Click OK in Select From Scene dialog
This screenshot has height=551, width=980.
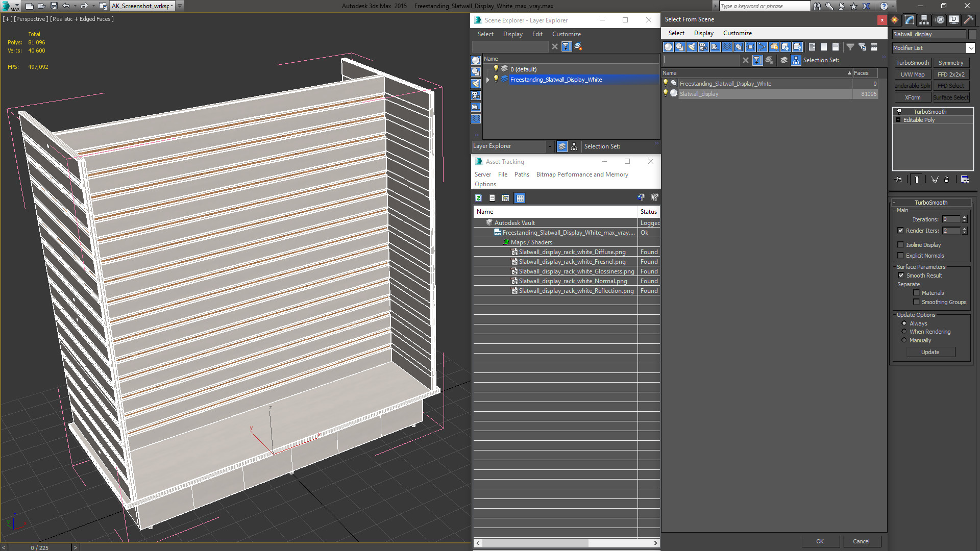(x=820, y=541)
